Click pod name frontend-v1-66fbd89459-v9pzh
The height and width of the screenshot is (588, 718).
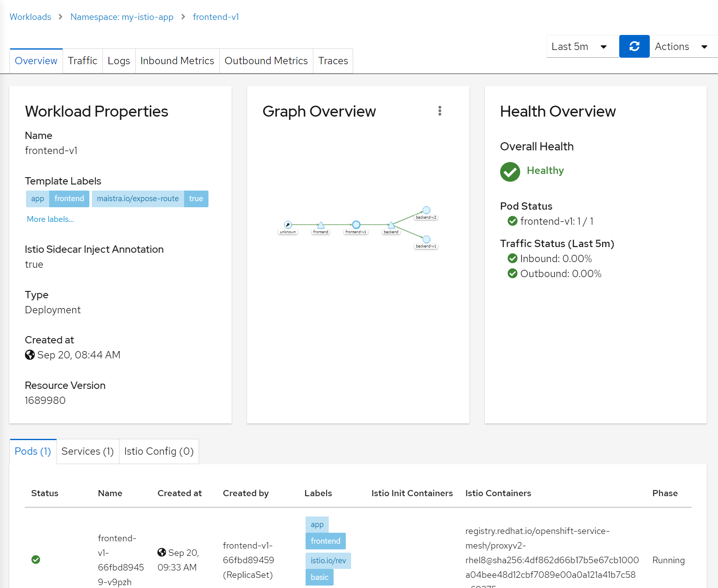pyautogui.click(x=121, y=560)
